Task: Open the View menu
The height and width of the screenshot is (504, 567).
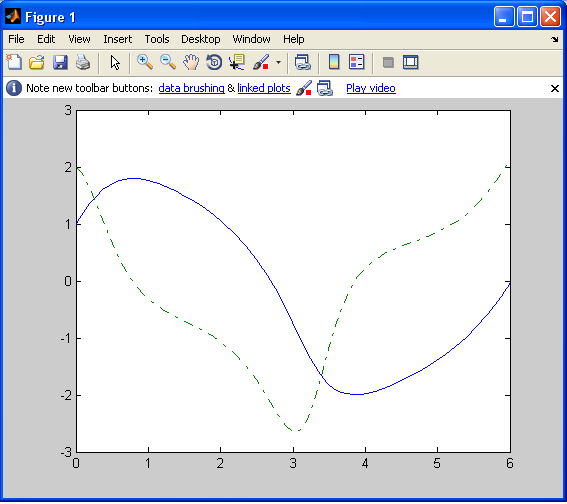Action: pos(79,39)
